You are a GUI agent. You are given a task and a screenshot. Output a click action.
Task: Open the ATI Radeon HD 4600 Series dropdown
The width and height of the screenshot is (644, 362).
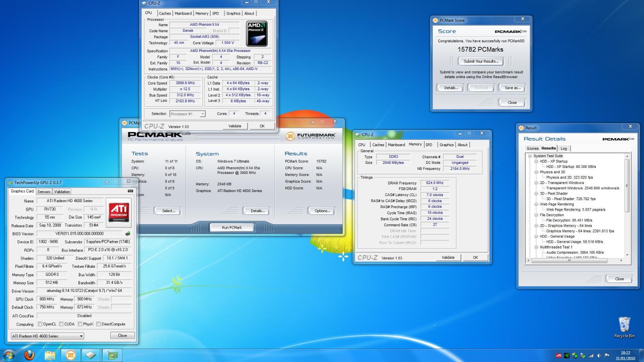[47, 336]
